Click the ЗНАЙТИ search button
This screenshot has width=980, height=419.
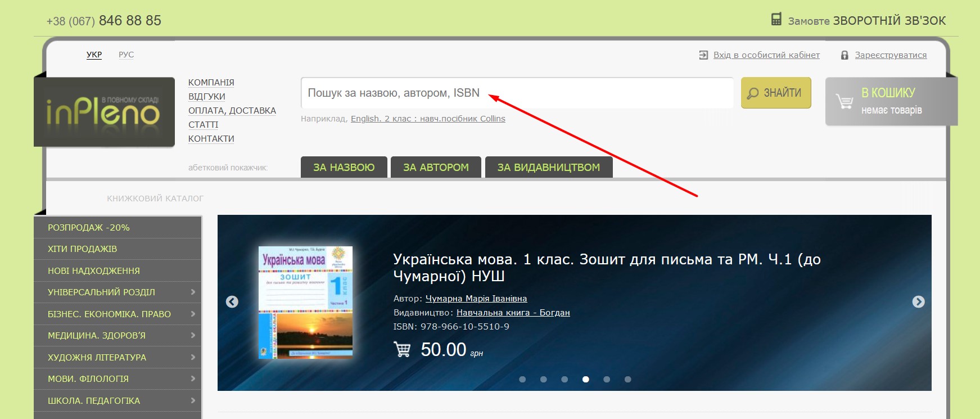[x=776, y=93]
